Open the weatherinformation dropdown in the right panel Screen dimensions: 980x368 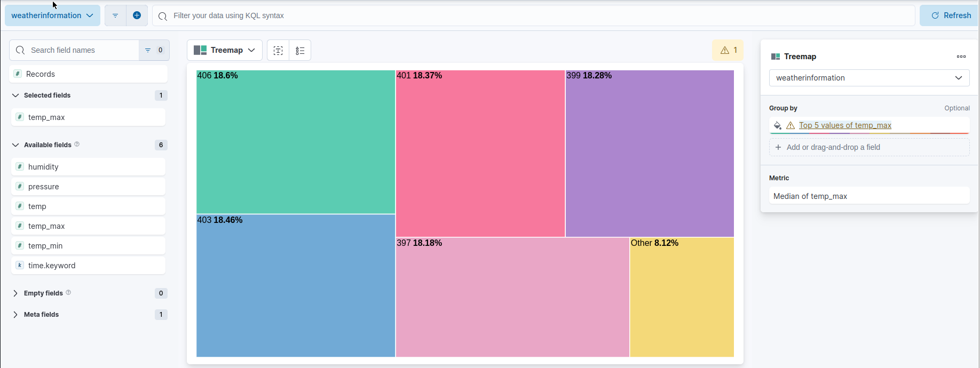click(x=869, y=77)
